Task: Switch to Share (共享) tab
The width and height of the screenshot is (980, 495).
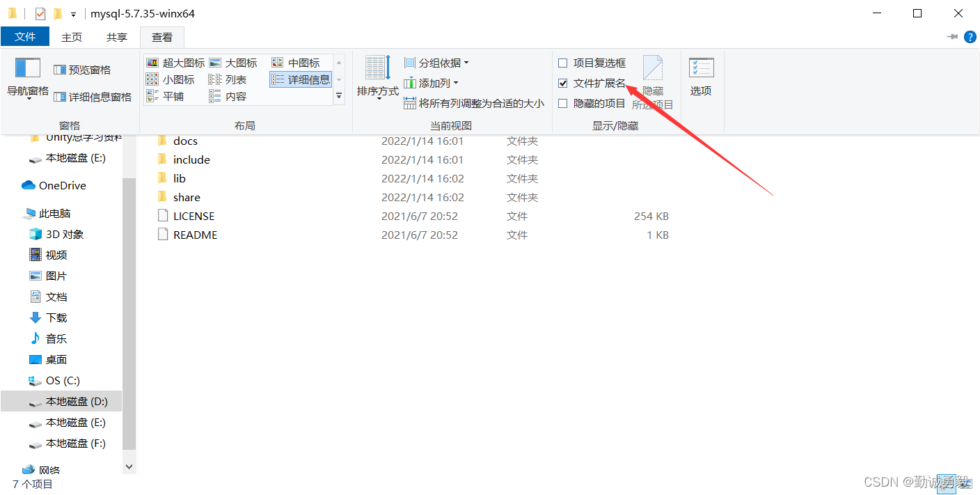Action: pyautogui.click(x=117, y=37)
